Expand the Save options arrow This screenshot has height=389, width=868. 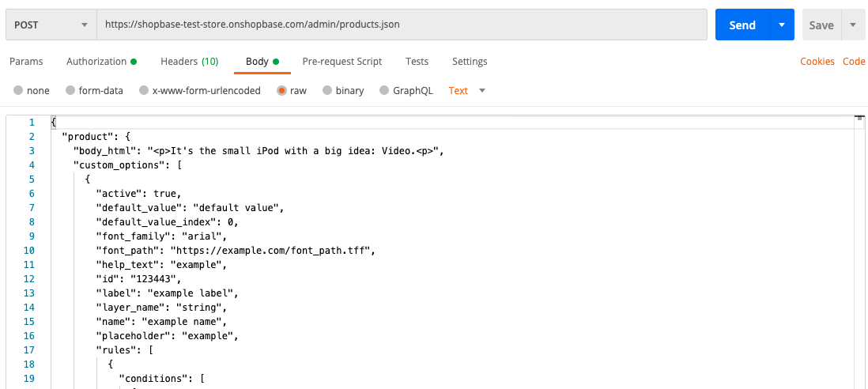853,25
